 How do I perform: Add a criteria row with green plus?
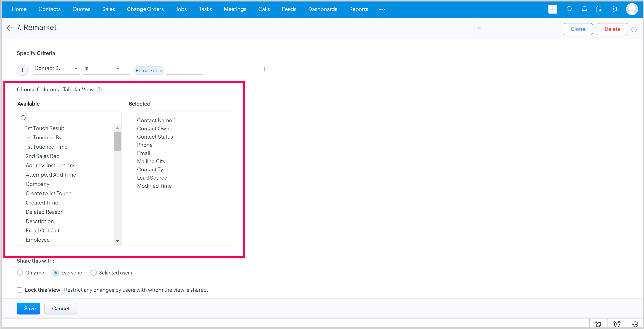(x=264, y=69)
